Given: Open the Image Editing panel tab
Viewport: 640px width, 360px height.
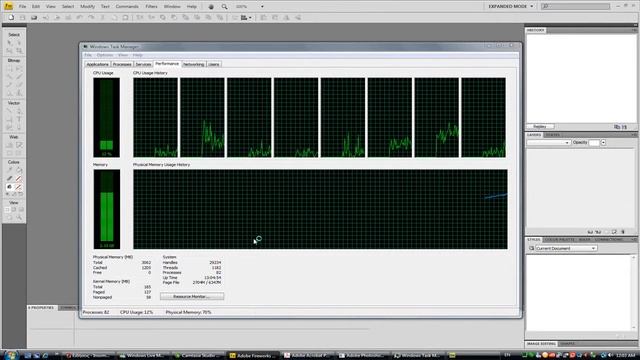Looking at the screenshot, I should (x=541, y=344).
